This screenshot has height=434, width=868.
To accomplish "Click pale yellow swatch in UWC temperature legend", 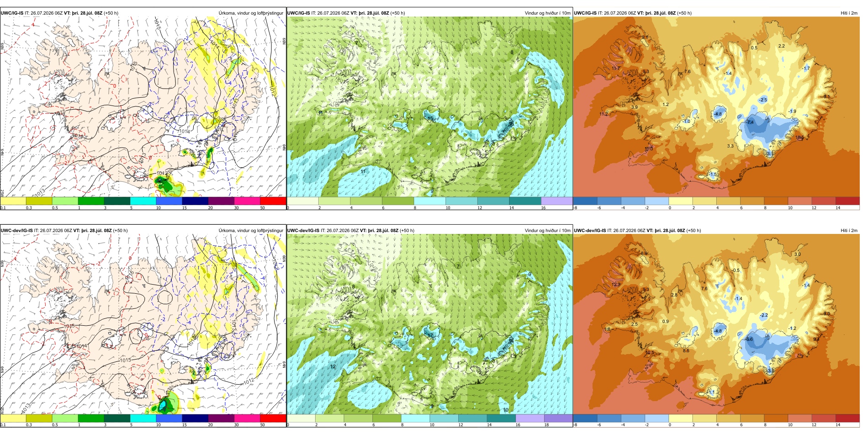I will (x=681, y=201).
